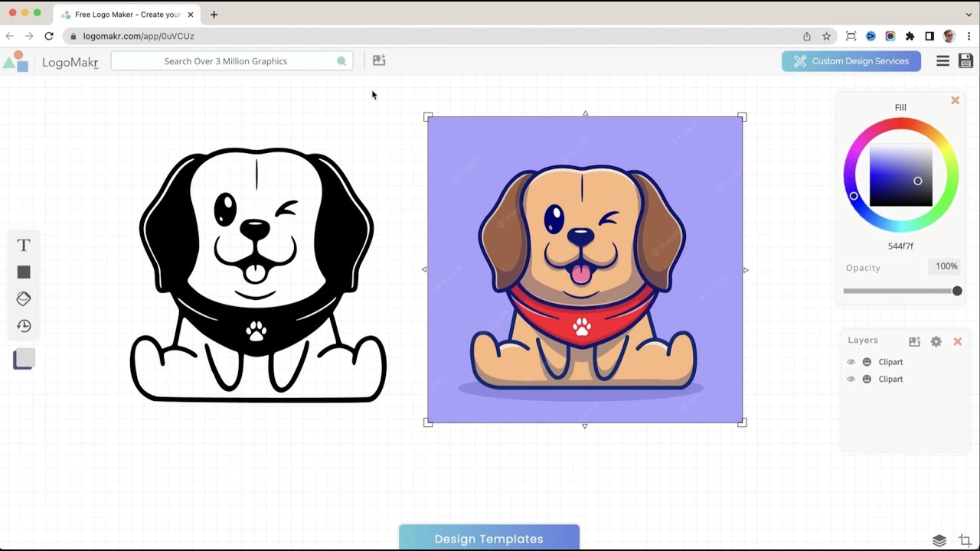
Task: Open the history clock tool
Action: (x=24, y=326)
